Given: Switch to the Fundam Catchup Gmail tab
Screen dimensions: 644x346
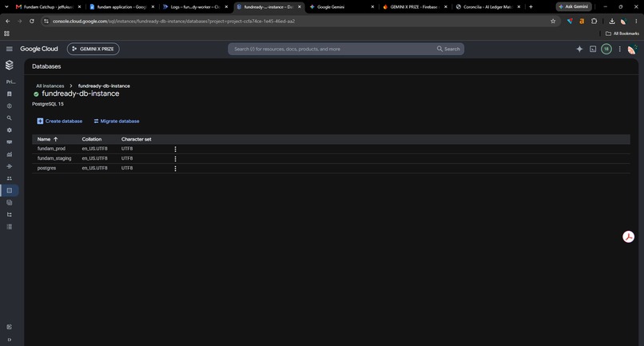Looking at the screenshot, I should [x=48, y=6].
